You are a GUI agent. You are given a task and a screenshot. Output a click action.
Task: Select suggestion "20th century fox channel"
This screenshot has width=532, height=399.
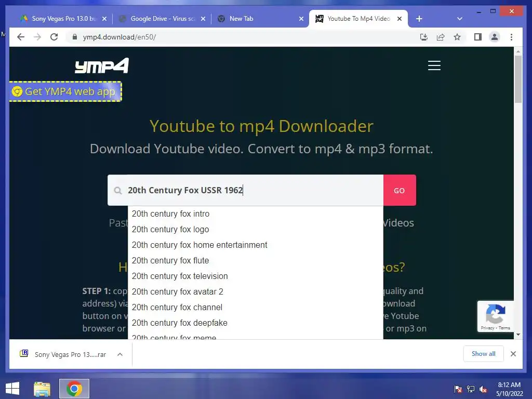(x=256, y=308)
